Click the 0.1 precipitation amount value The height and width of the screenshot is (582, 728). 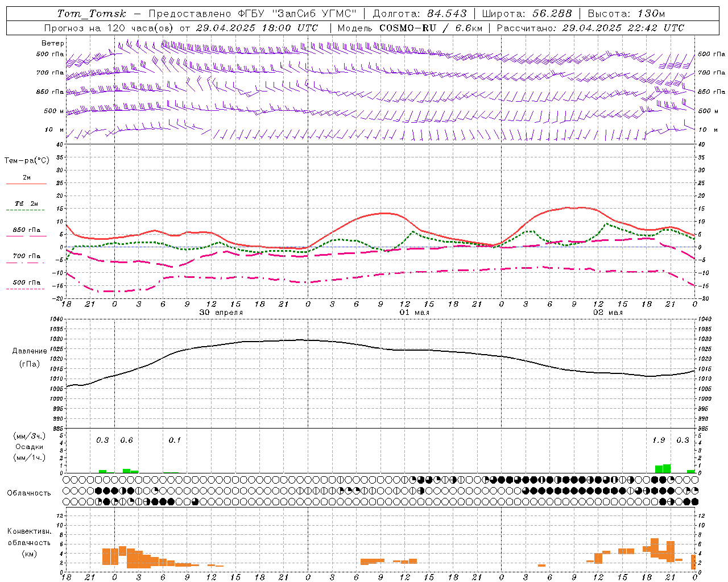175,440
